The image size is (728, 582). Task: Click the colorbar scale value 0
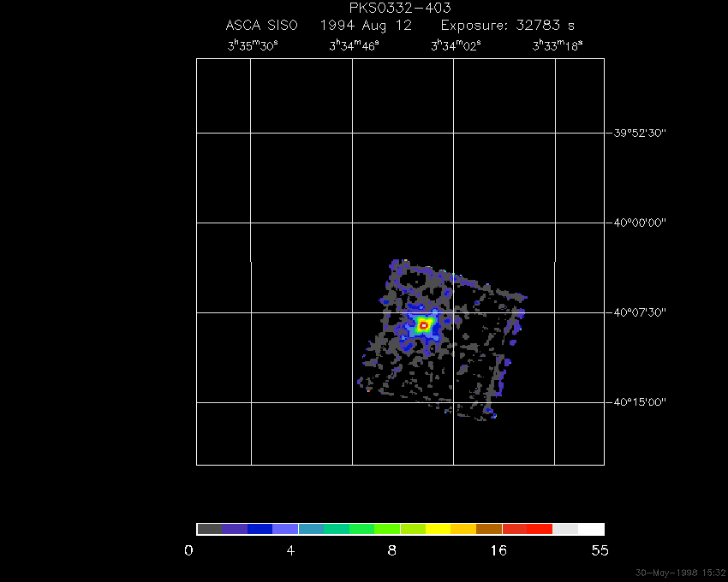point(188,551)
